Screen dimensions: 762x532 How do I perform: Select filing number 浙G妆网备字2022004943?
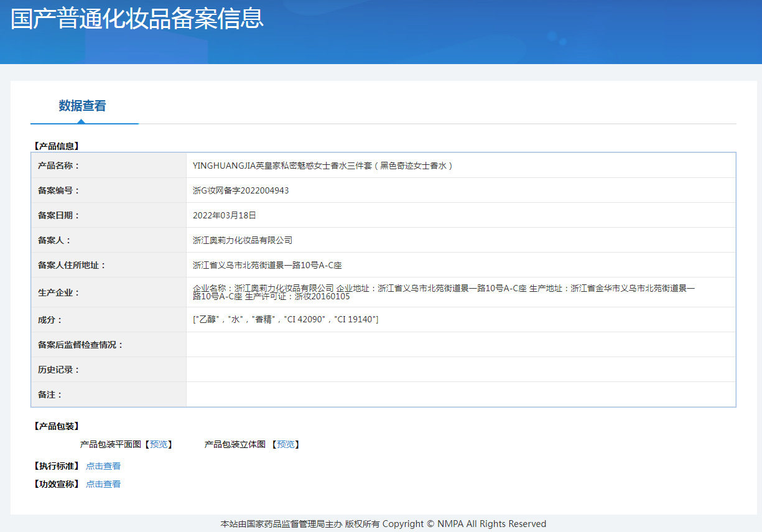click(241, 190)
